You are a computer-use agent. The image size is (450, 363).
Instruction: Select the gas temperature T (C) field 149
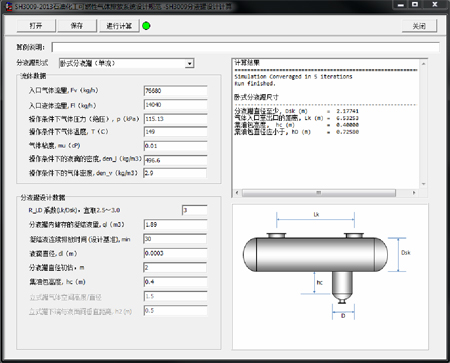click(x=176, y=132)
